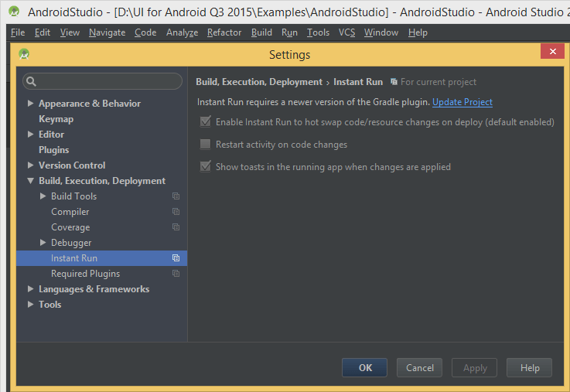
Task: Click the settings search field
Action: pyautogui.click(x=103, y=81)
